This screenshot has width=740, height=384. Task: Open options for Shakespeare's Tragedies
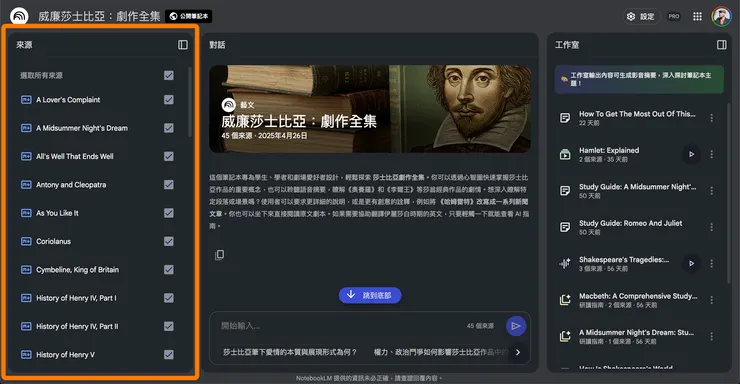click(711, 263)
